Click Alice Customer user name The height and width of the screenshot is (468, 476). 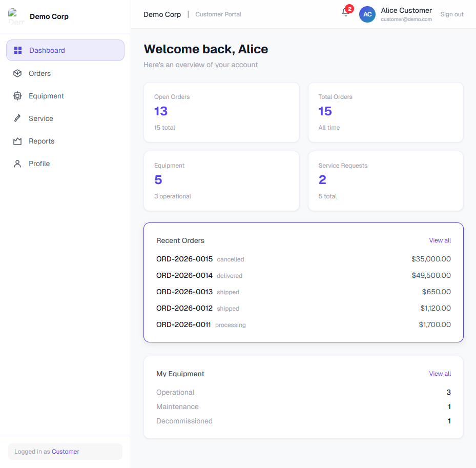coord(406,10)
